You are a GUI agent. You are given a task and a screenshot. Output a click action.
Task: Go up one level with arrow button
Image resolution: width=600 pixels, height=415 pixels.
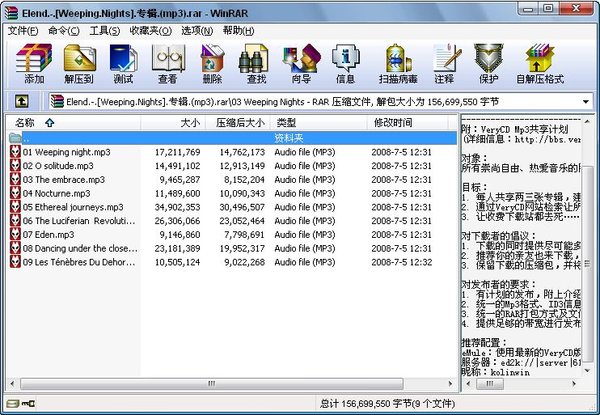click(x=22, y=101)
